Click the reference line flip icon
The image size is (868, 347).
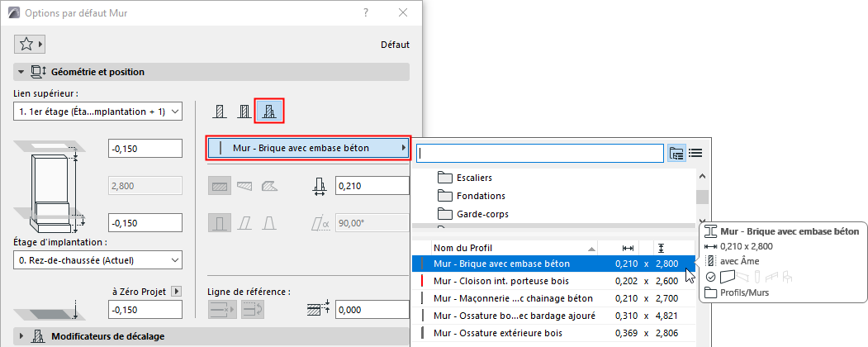[x=253, y=309]
